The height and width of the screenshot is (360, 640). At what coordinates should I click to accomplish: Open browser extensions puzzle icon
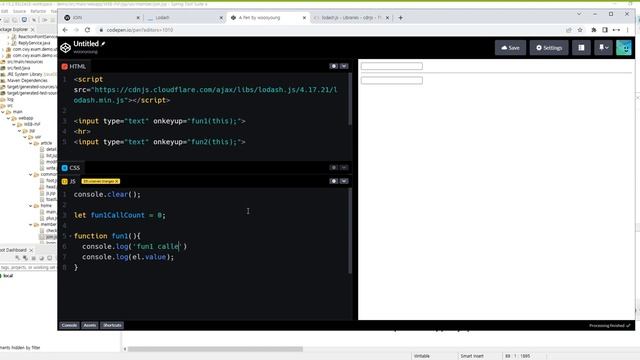click(593, 30)
